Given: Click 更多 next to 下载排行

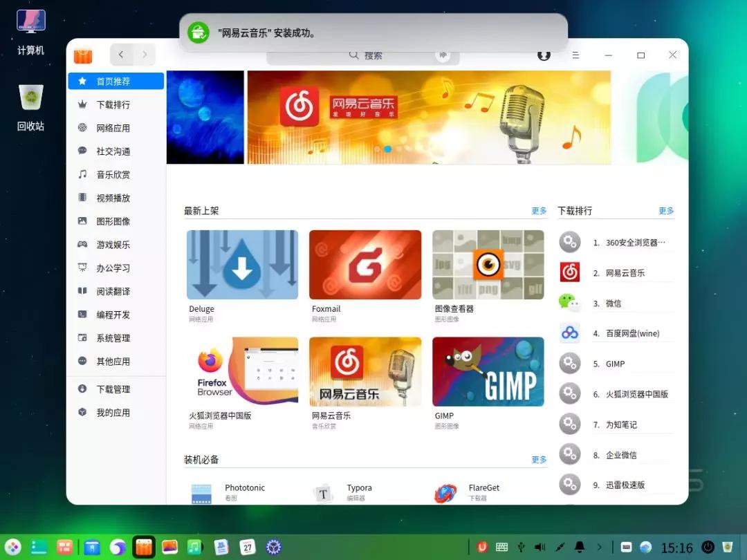Looking at the screenshot, I should (x=665, y=211).
